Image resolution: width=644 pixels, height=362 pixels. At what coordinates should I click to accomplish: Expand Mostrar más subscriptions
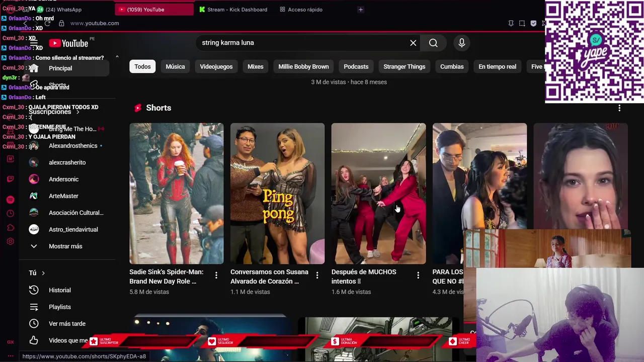66,246
